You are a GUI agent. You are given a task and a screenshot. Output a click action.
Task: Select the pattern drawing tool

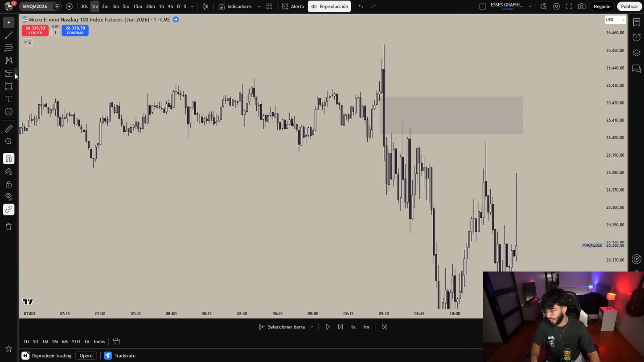(8, 61)
